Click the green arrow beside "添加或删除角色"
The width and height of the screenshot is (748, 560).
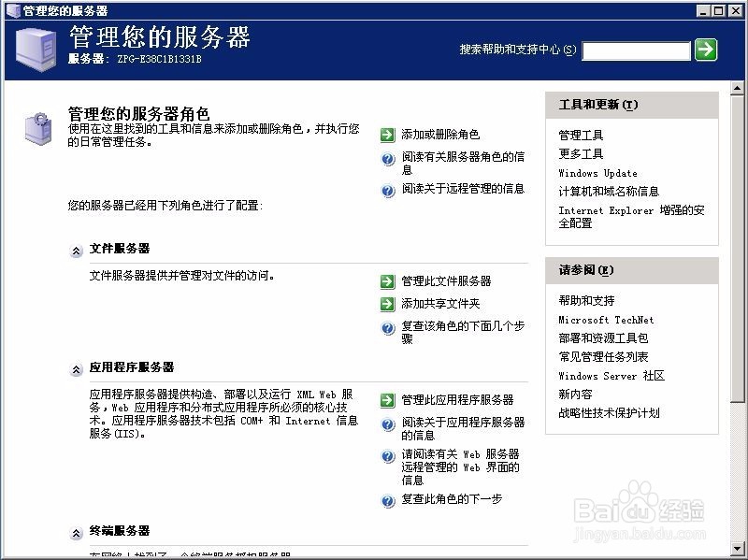click(x=387, y=135)
